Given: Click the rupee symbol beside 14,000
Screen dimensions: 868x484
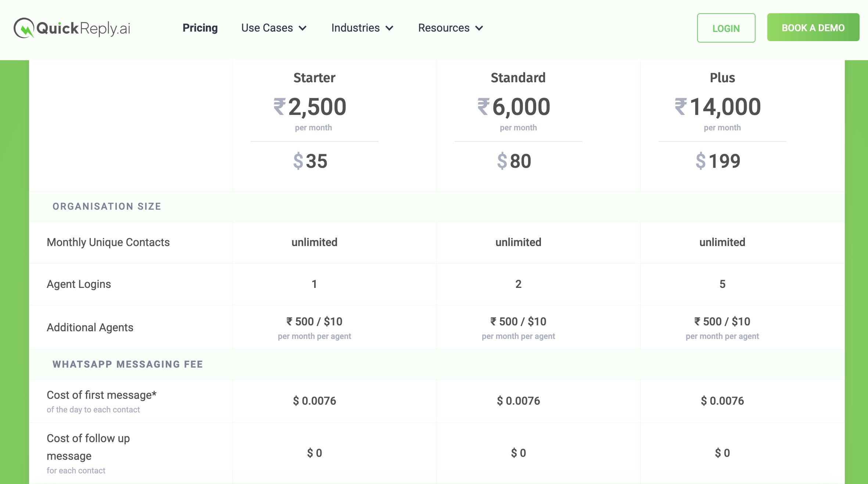Looking at the screenshot, I should 681,107.
